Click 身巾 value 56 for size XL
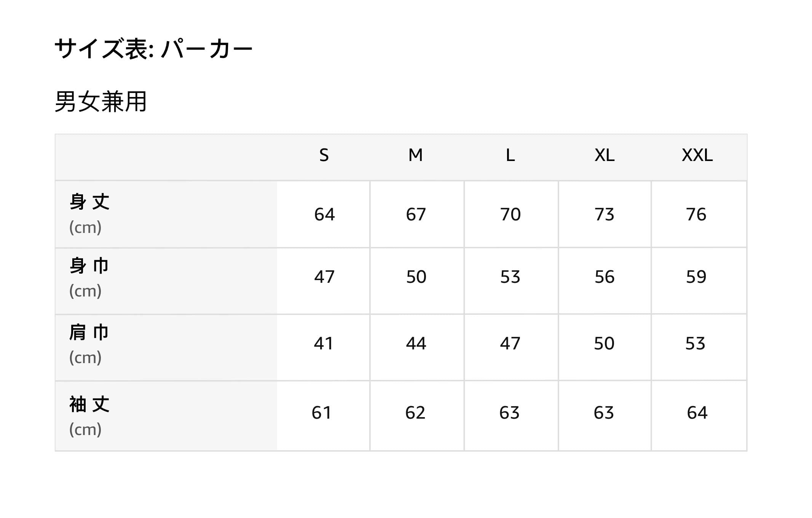Viewport: 812px width, 518px height. (x=605, y=277)
